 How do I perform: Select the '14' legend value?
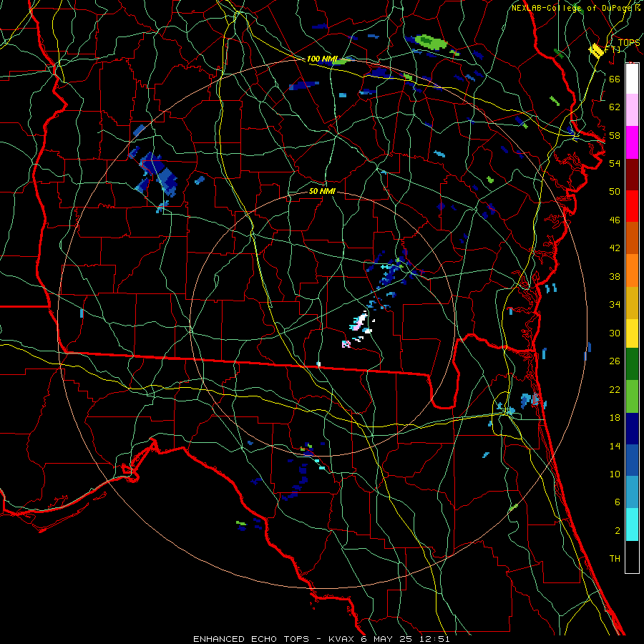pos(615,446)
